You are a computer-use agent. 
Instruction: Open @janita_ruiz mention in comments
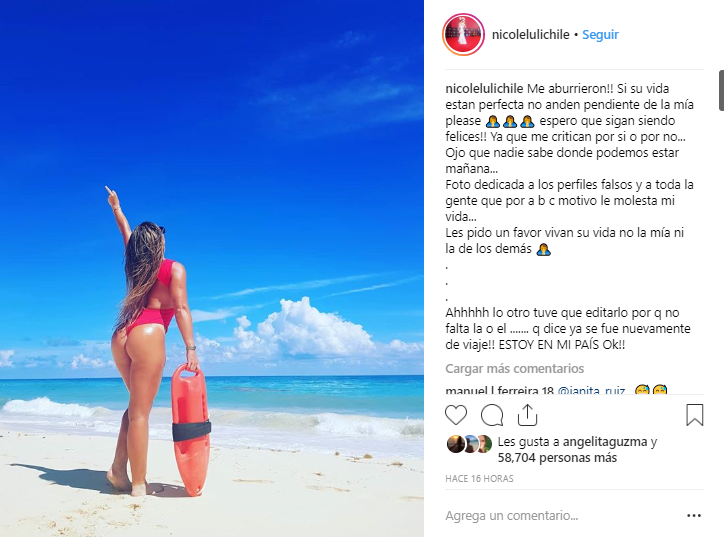point(591,390)
